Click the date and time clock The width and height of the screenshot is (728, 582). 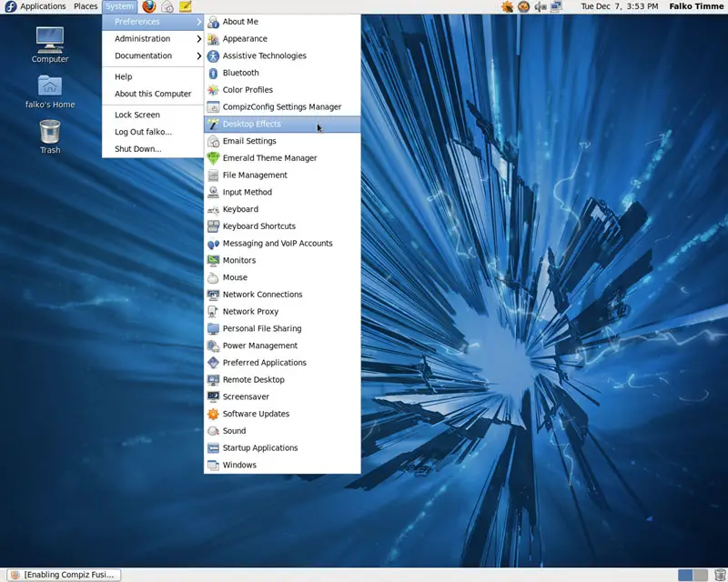[620, 6]
